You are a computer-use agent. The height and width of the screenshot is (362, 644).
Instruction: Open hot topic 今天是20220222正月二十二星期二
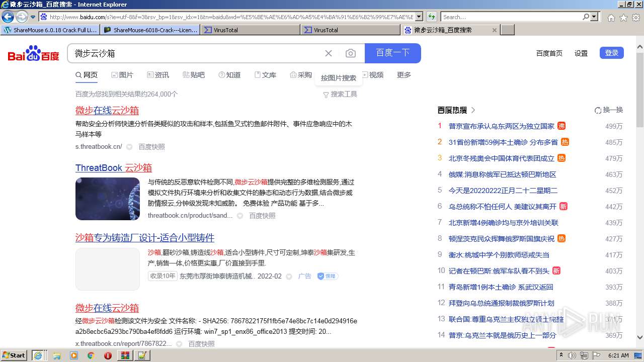[x=503, y=191]
